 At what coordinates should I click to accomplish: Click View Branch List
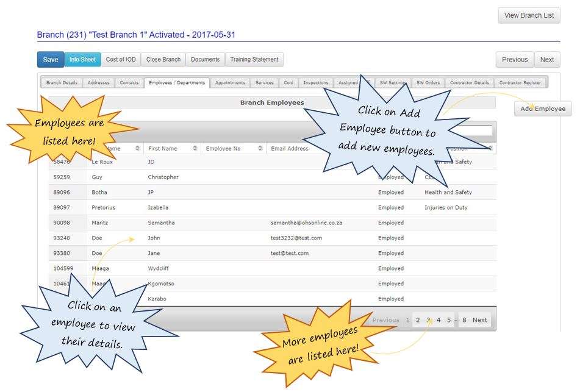528,15
